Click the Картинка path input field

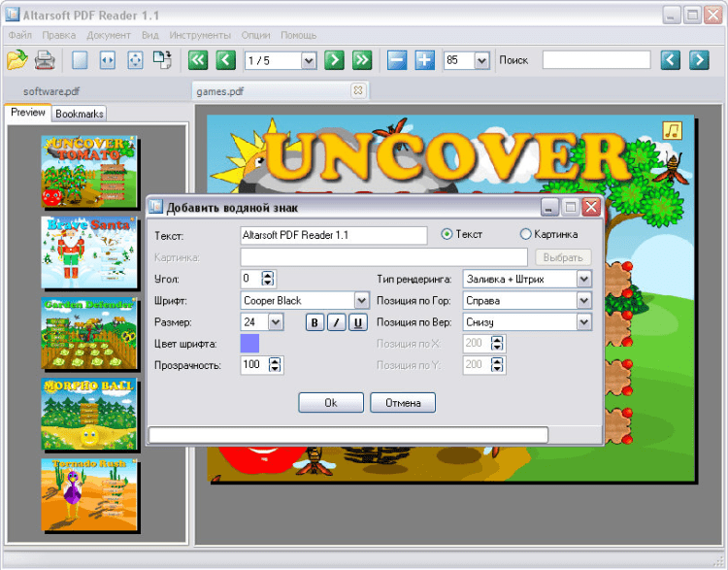(384, 257)
